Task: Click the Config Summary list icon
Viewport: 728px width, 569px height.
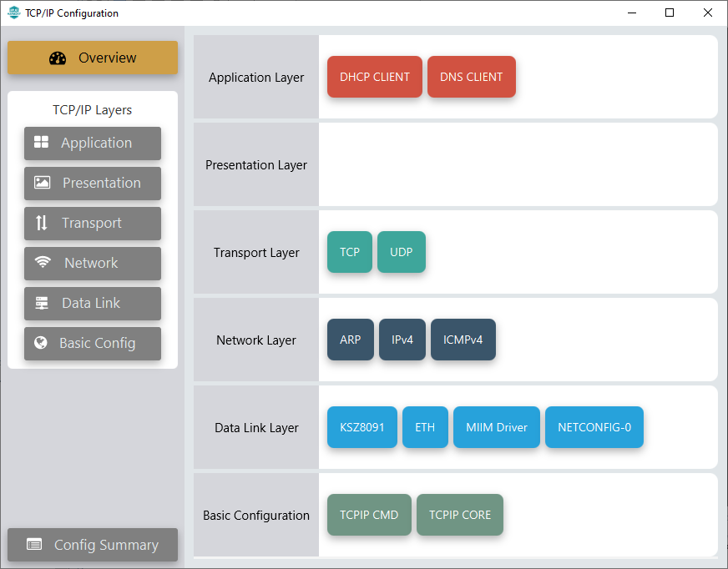Action: tap(34, 544)
